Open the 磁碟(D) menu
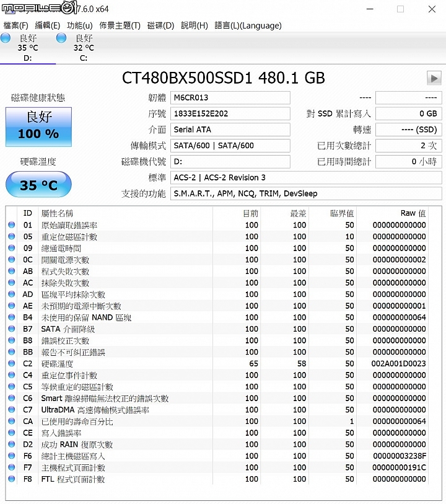 [160, 25]
